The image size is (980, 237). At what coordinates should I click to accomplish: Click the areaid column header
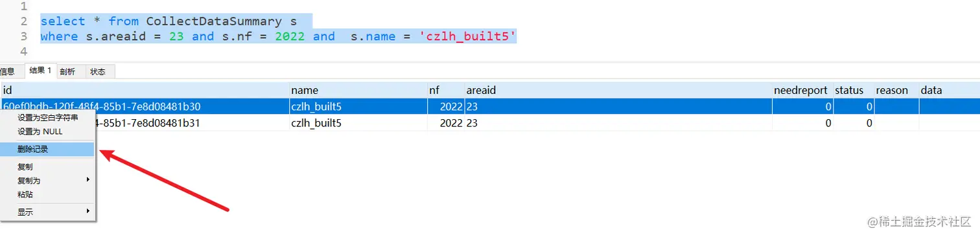click(618, 90)
